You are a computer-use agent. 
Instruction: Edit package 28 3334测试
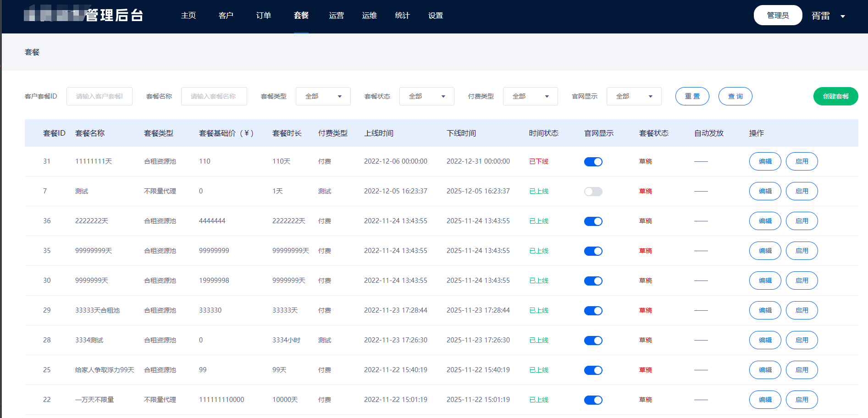[x=765, y=340]
